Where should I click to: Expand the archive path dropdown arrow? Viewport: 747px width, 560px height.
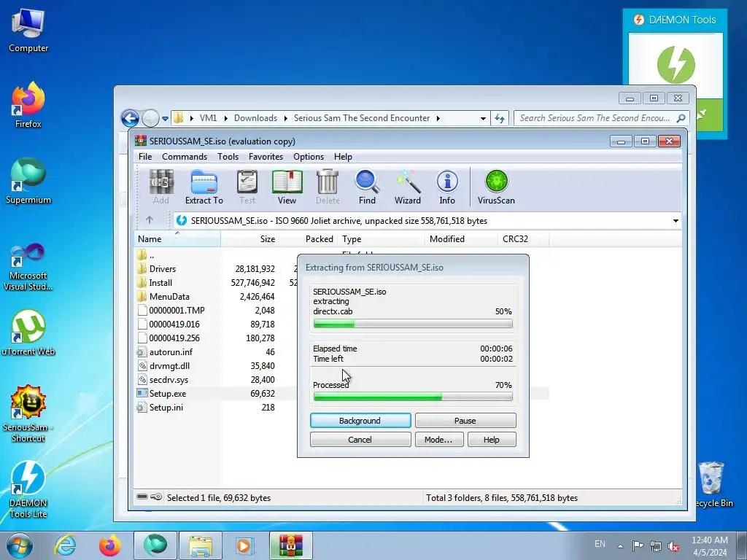676,220
